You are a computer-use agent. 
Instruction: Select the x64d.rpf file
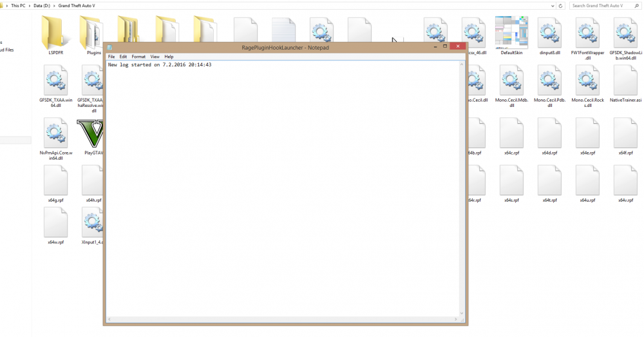[549, 136]
